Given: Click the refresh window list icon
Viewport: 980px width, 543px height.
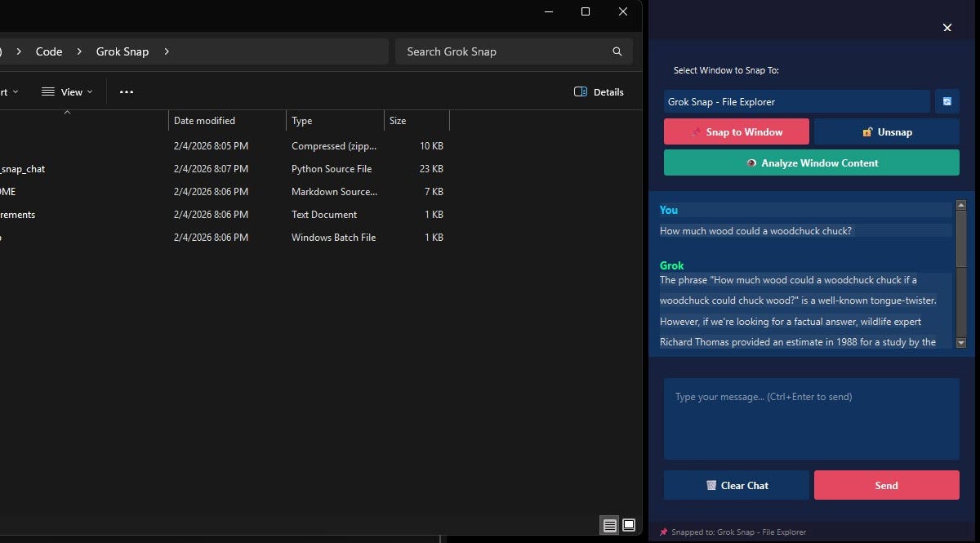Looking at the screenshot, I should click(947, 102).
